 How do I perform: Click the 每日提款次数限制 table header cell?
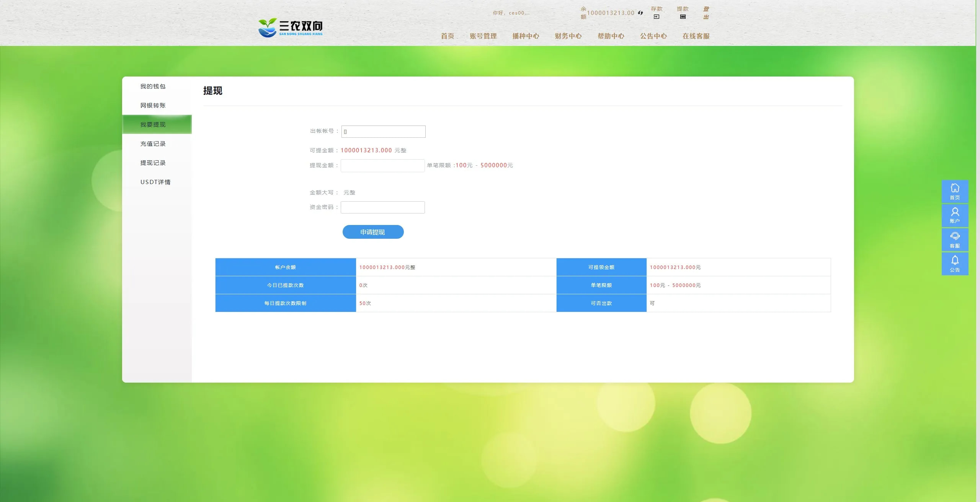click(286, 303)
